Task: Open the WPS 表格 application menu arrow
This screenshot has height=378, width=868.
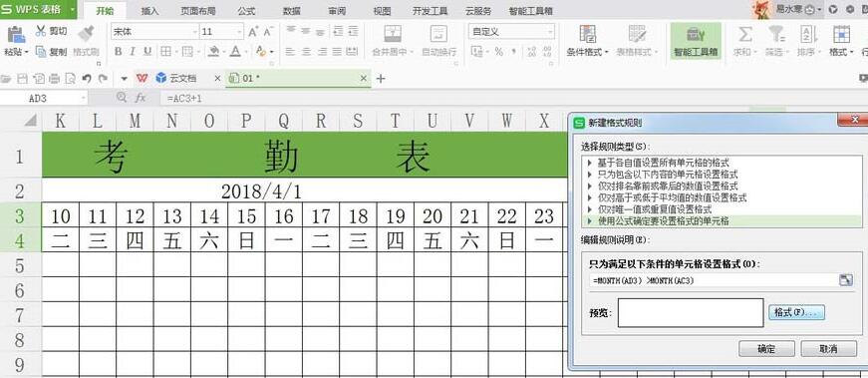Action: 73,9
